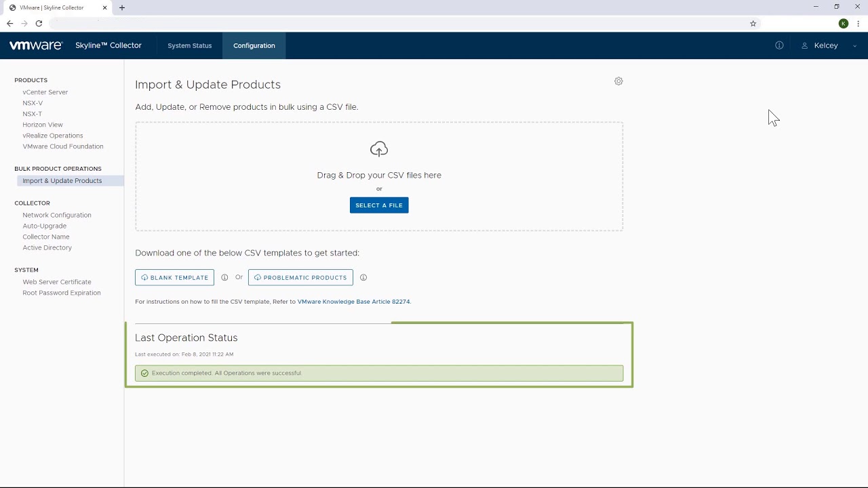Expand the Kelcey user dropdown

click(x=854, y=46)
